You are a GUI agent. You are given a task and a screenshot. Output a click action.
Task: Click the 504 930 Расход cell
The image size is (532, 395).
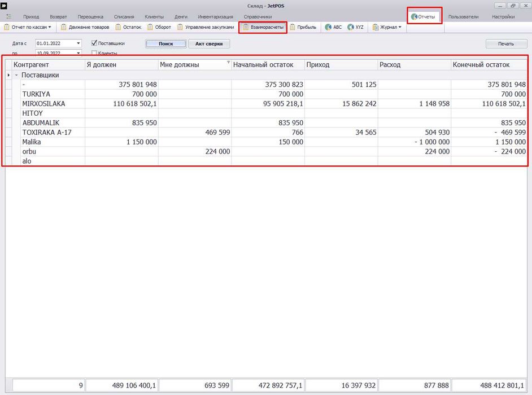(415, 132)
